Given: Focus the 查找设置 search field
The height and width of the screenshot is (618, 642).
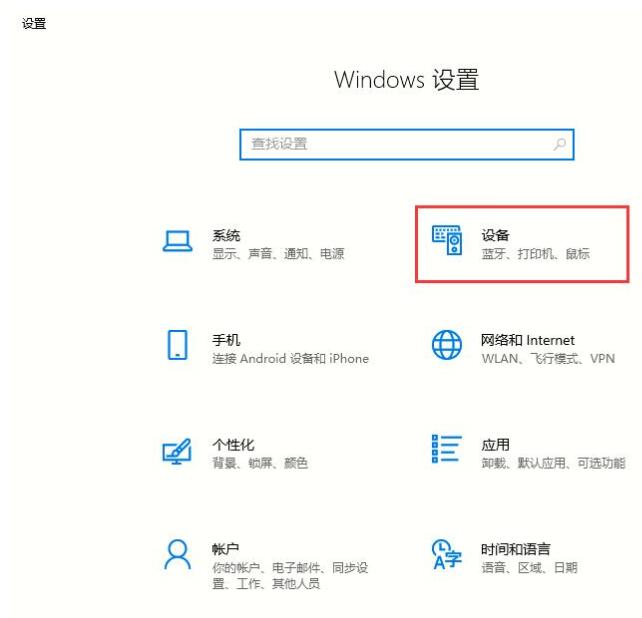Looking at the screenshot, I should [x=407, y=144].
